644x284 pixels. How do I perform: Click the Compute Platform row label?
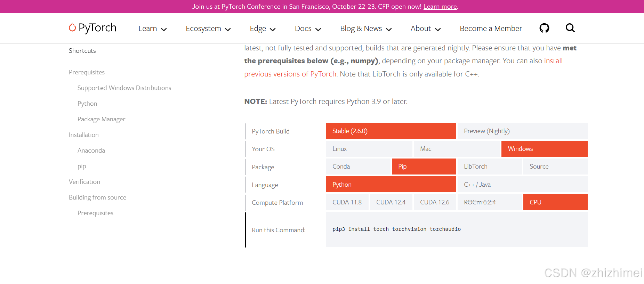[x=277, y=203]
